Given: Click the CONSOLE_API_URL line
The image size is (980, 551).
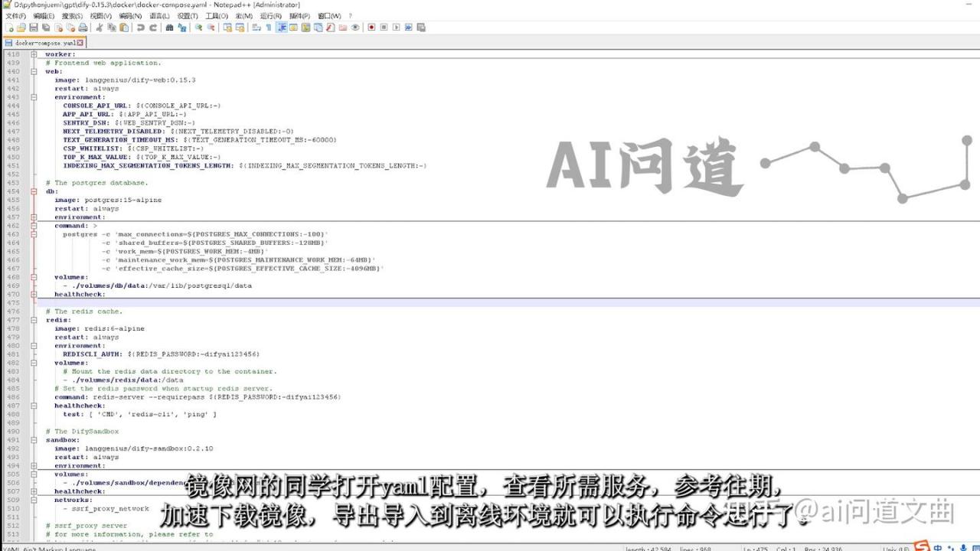Looking at the screenshot, I should [x=142, y=106].
